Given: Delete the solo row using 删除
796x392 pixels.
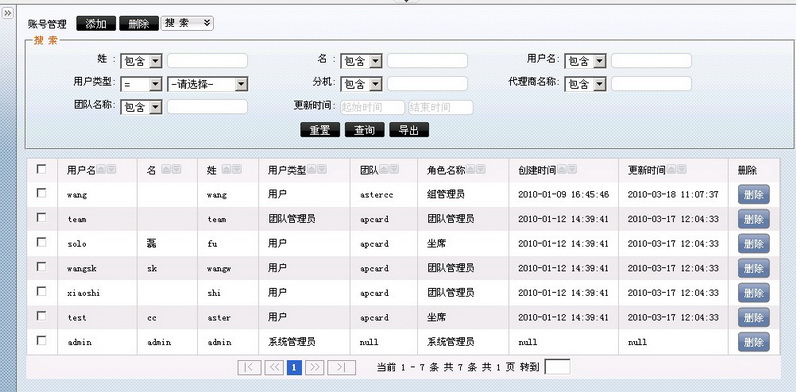Looking at the screenshot, I should point(754,244).
